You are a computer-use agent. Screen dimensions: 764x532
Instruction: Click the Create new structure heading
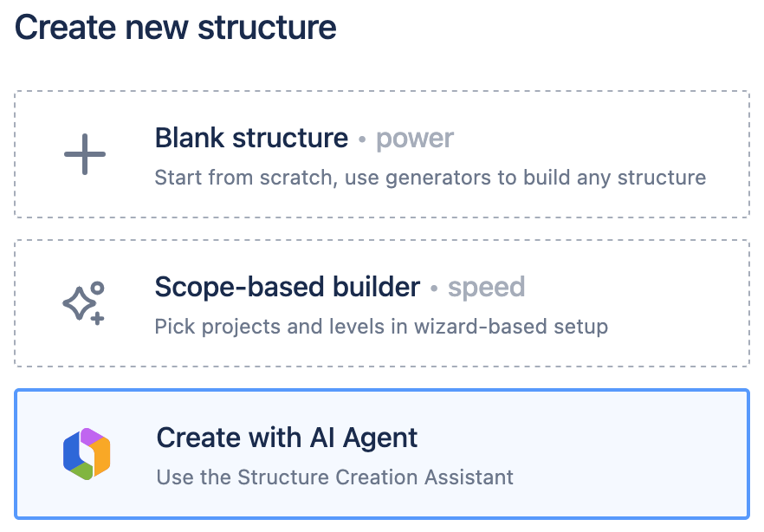[x=175, y=27]
